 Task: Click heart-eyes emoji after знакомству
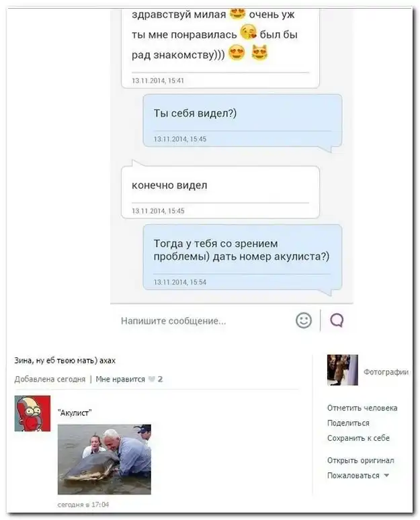pos(237,53)
